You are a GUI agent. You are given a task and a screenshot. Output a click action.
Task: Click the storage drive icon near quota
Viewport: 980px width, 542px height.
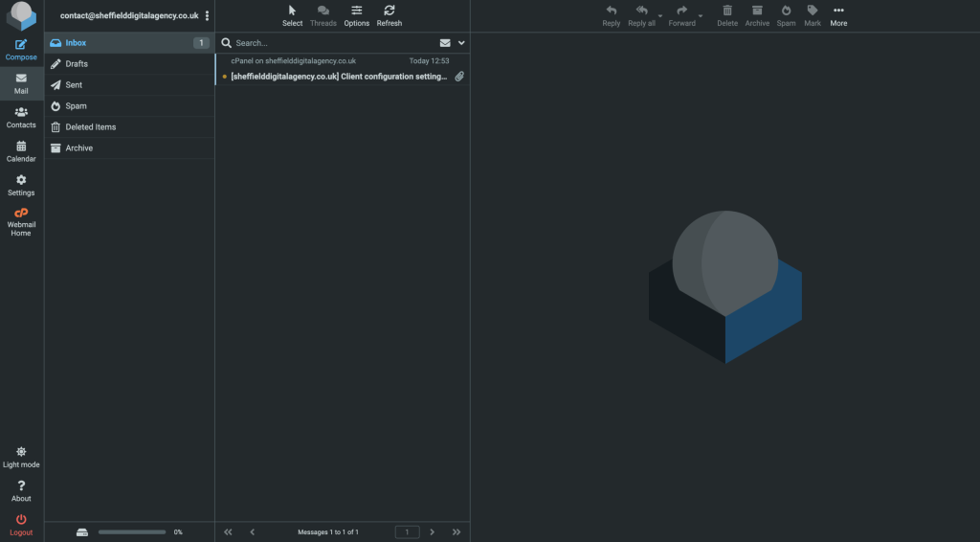(82, 532)
